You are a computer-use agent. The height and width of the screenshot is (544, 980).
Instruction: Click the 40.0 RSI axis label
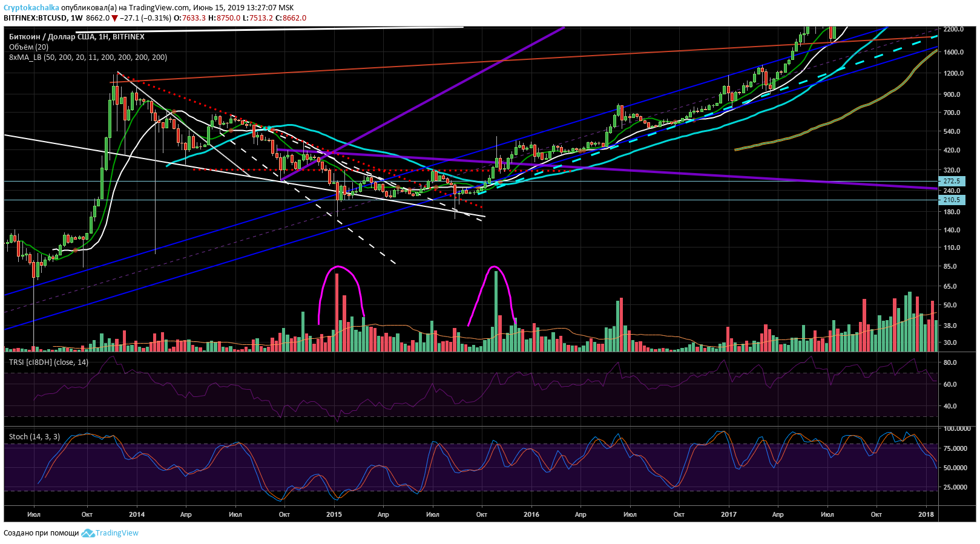(950, 406)
